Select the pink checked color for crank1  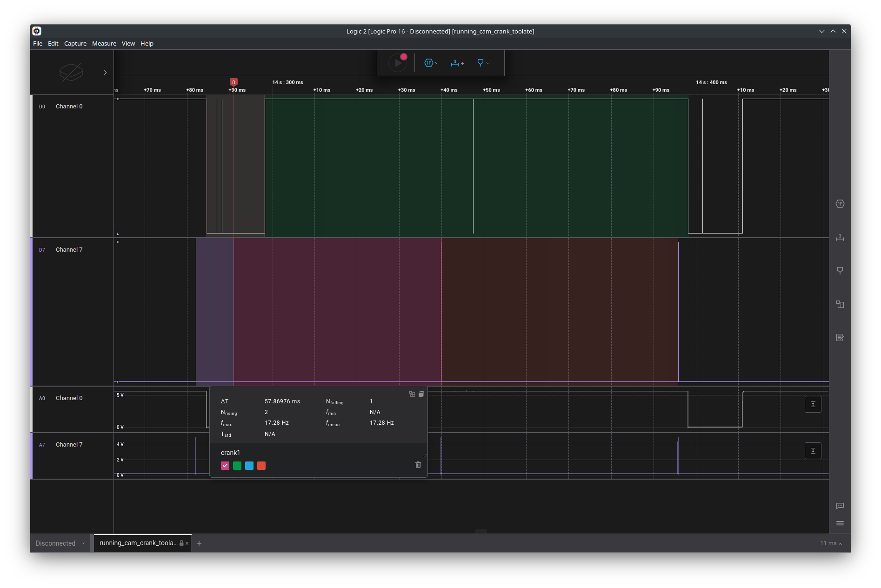[x=225, y=466]
